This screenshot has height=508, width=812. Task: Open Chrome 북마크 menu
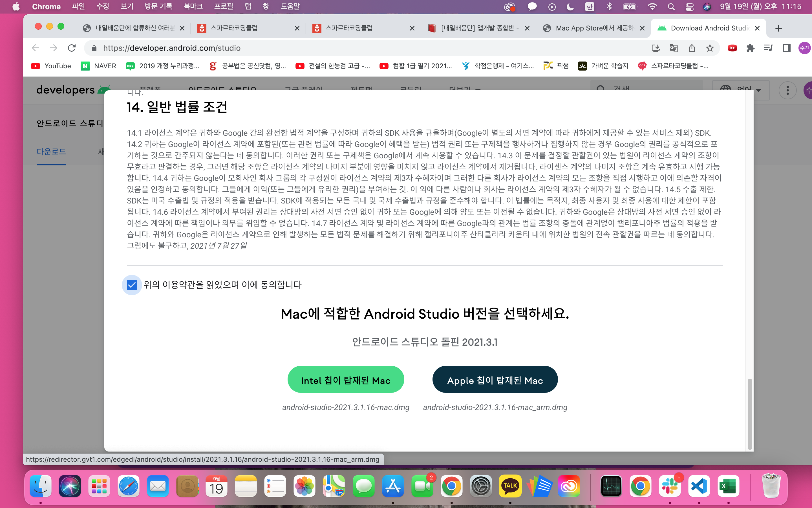[x=193, y=6]
